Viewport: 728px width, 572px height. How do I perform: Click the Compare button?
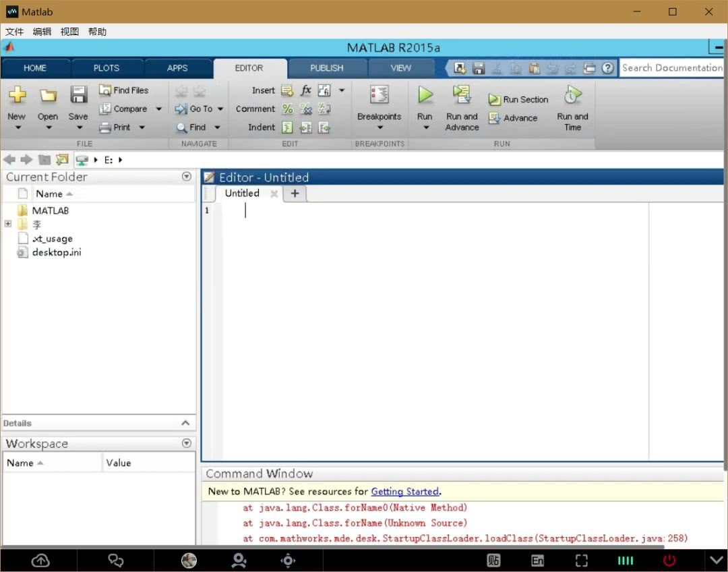pyautogui.click(x=124, y=109)
